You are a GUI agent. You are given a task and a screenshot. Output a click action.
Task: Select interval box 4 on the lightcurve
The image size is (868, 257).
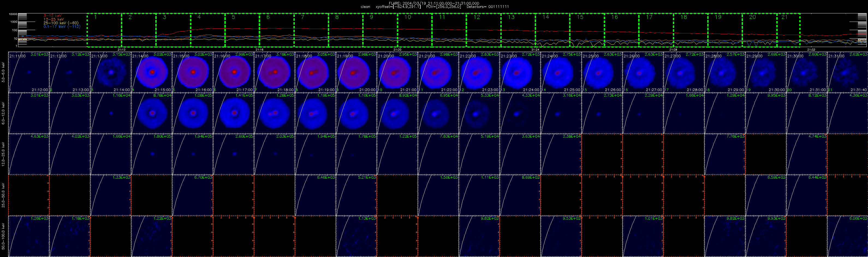pyautogui.click(x=207, y=30)
